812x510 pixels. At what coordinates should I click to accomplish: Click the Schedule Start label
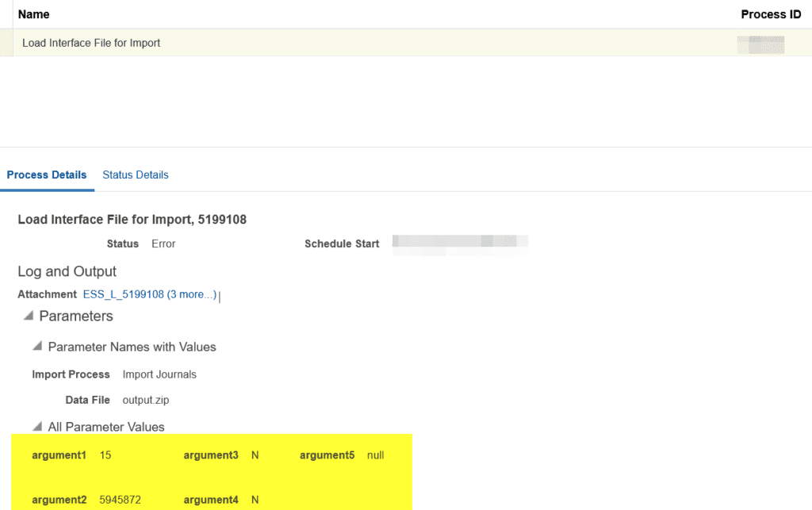pos(342,243)
